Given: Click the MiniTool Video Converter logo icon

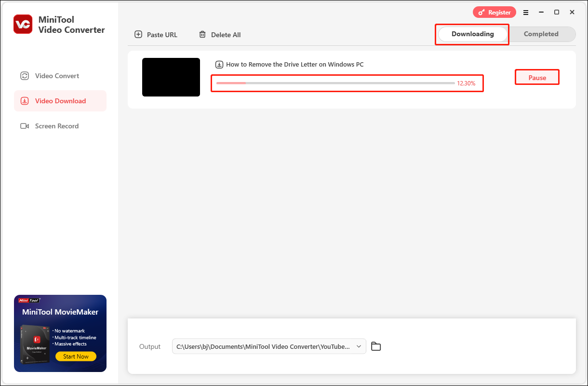Looking at the screenshot, I should (23, 24).
